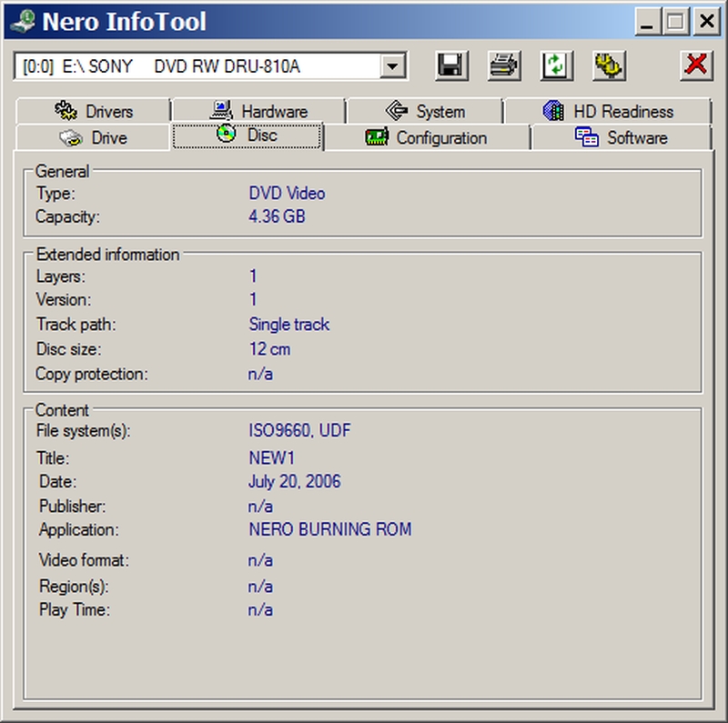Minimize the Nero InfoTool window
The image size is (728, 723).
647,21
